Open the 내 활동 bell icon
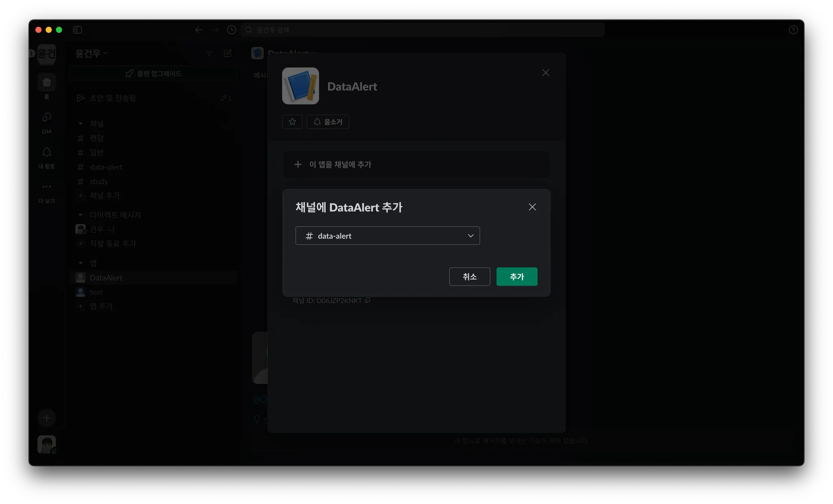 [47, 152]
